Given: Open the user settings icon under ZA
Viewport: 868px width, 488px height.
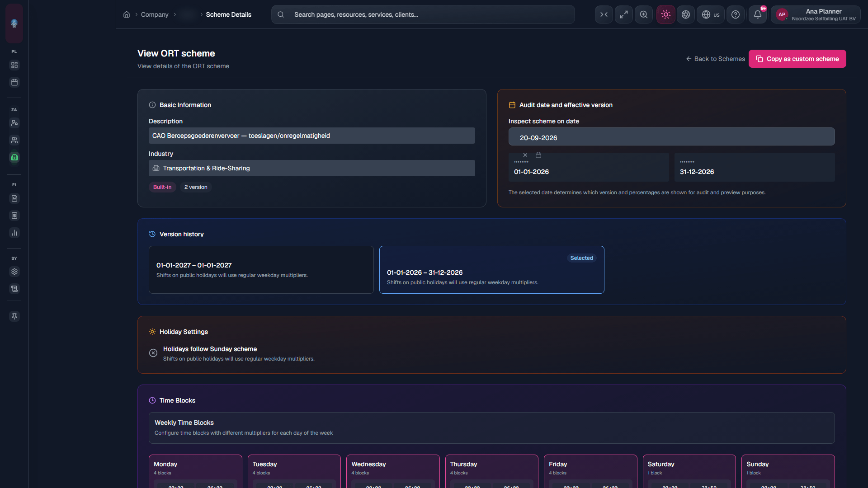Looking at the screenshot, I should (x=14, y=123).
